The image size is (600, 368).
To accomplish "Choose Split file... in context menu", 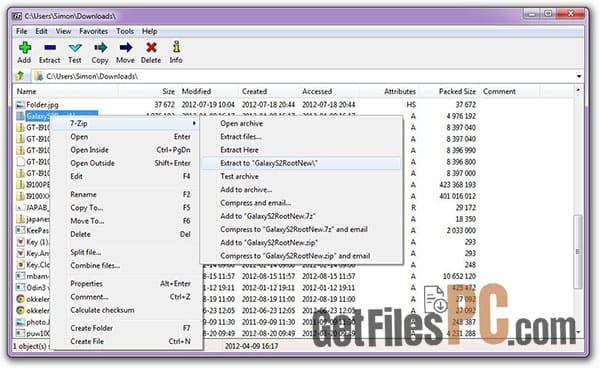I will pyautogui.click(x=85, y=252).
